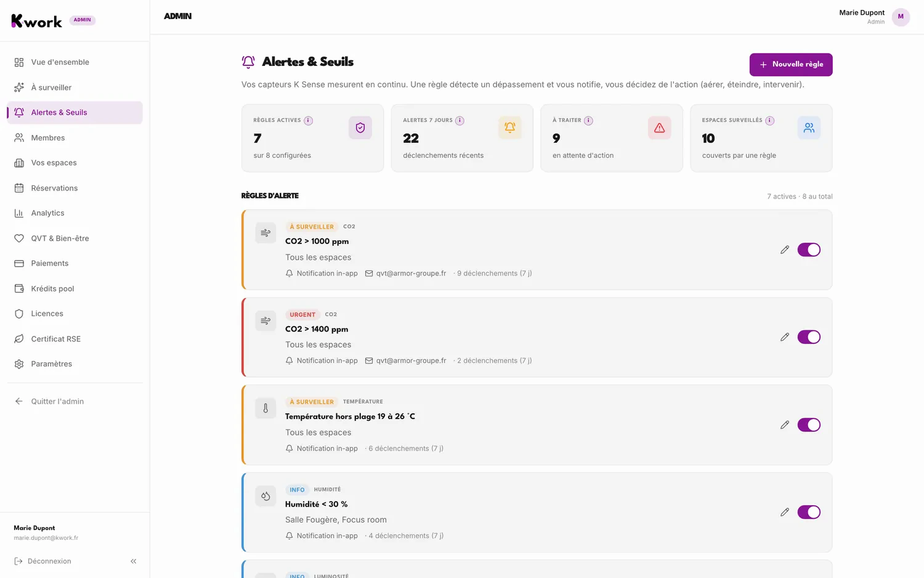The width and height of the screenshot is (924, 578).
Task: Click 'Salle Fougère, Focus room' text
Action: point(336,520)
